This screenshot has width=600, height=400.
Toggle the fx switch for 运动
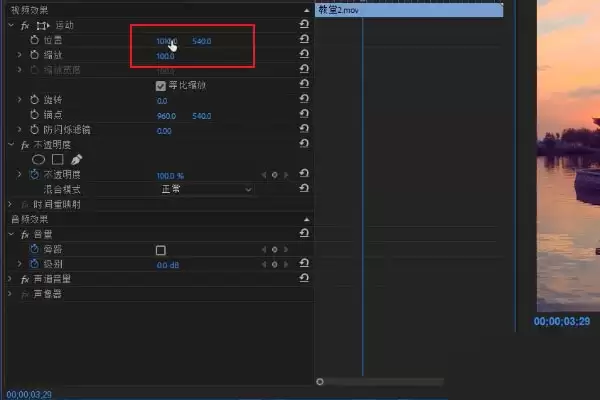click(25, 26)
